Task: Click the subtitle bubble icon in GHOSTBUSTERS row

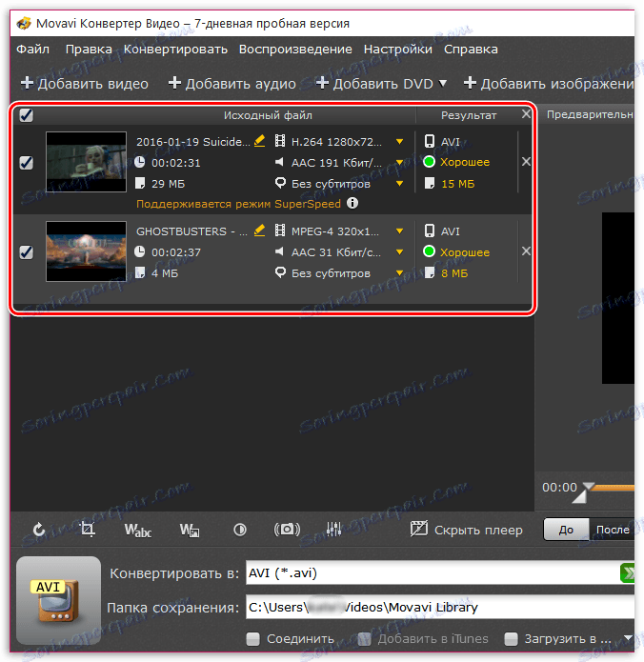Action: [x=280, y=272]
